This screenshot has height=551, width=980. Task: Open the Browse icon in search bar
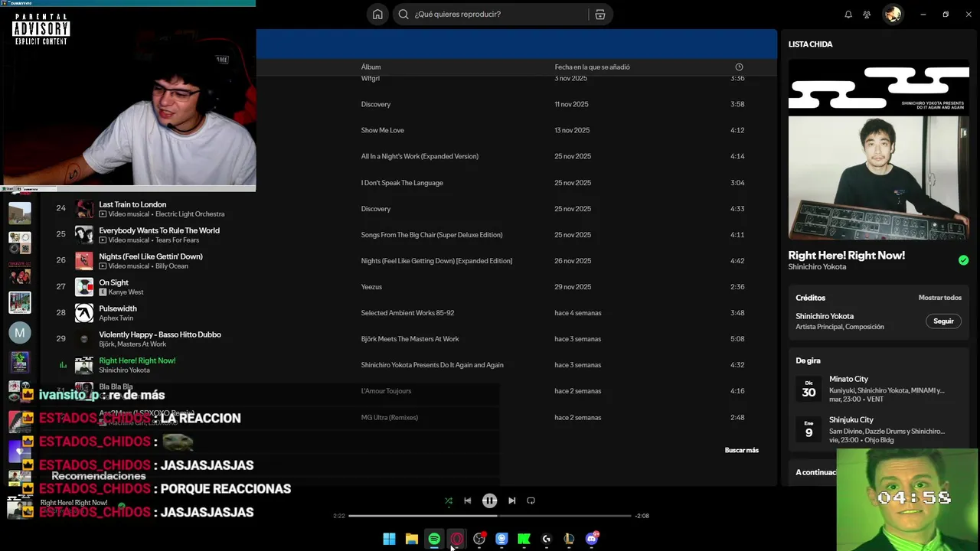tap(600, 15)
